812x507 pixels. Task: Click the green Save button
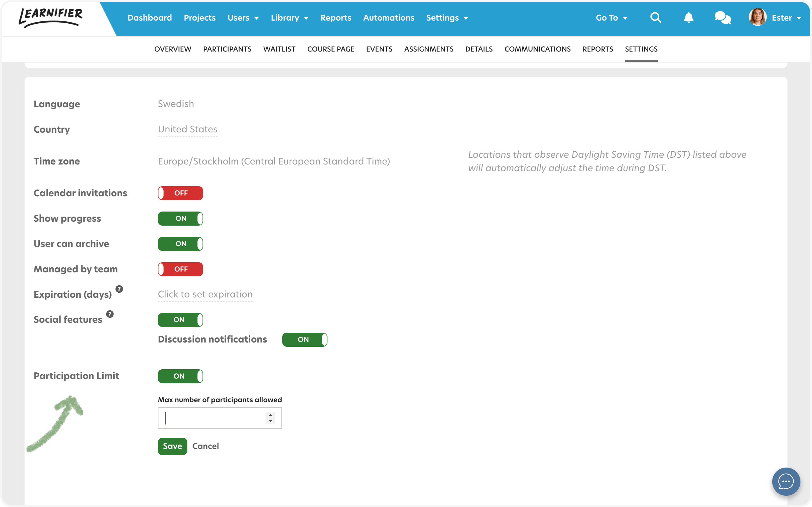tap(173, 446)
